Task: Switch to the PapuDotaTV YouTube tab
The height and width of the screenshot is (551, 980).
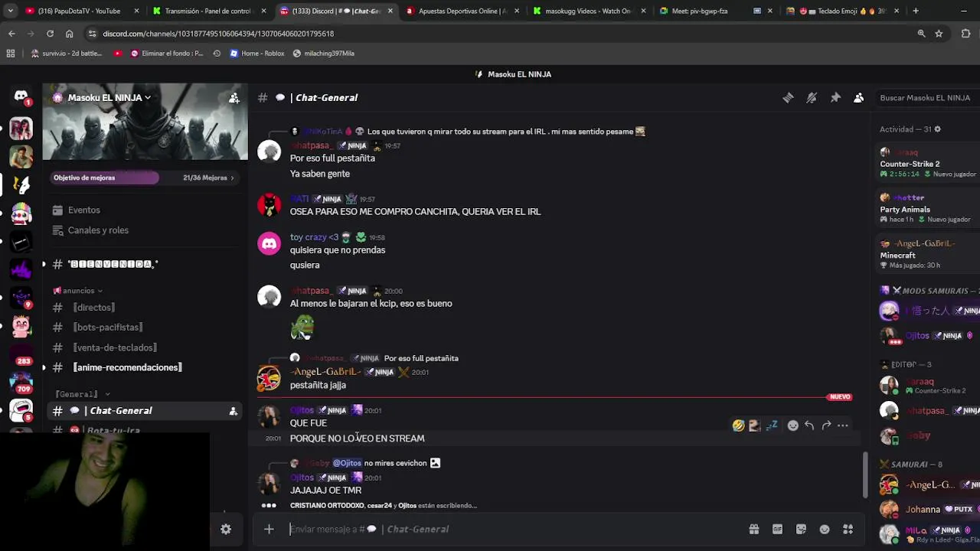Action: point(75,11)
